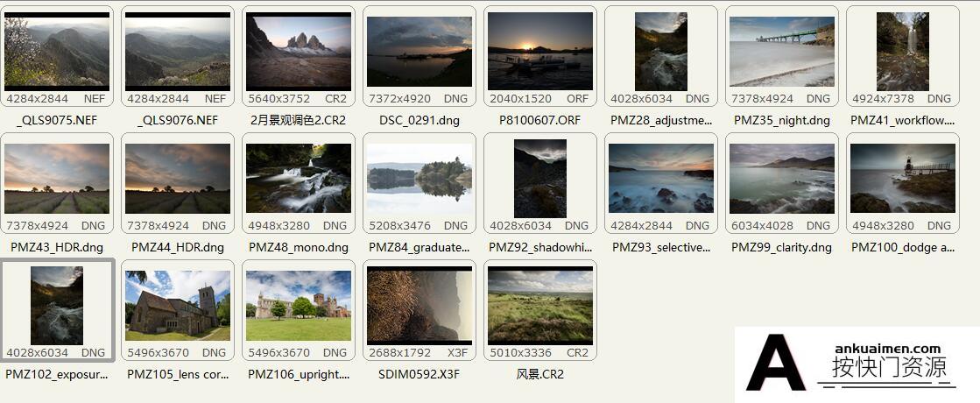Select the PMZ99_clarity.dng coast thumbnail
The width and height of the screenshot is (980, 403).
782,179
